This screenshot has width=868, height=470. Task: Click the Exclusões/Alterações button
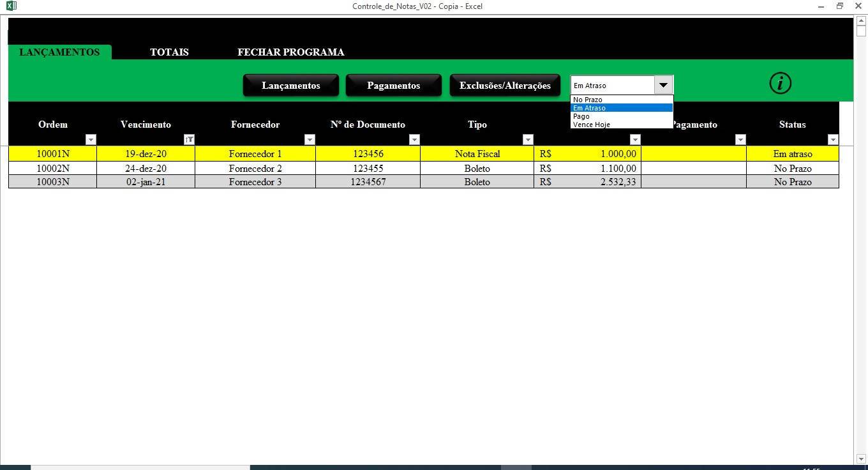(505, 85)
